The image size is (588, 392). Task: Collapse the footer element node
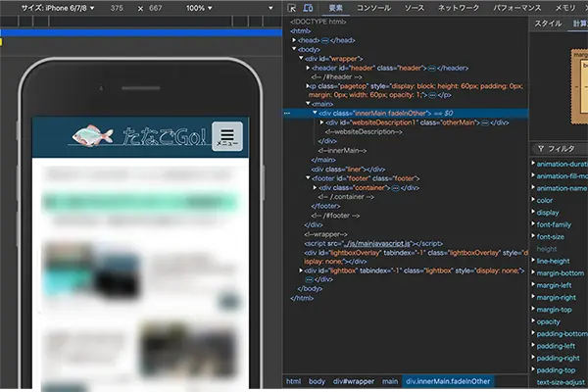(x=307, y=177)
